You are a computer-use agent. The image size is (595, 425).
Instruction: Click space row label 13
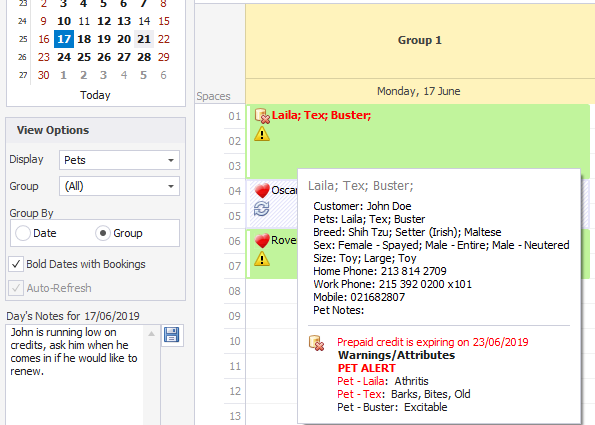click(x=235, y=416)
